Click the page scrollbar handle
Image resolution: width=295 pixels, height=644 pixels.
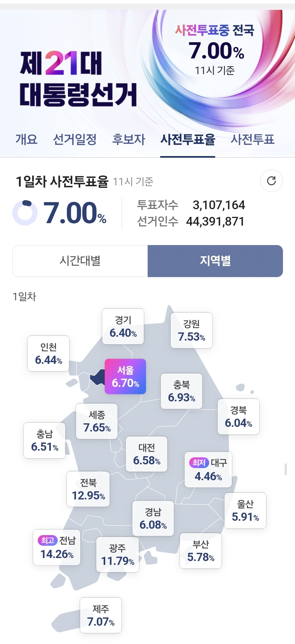click(286, 469)
